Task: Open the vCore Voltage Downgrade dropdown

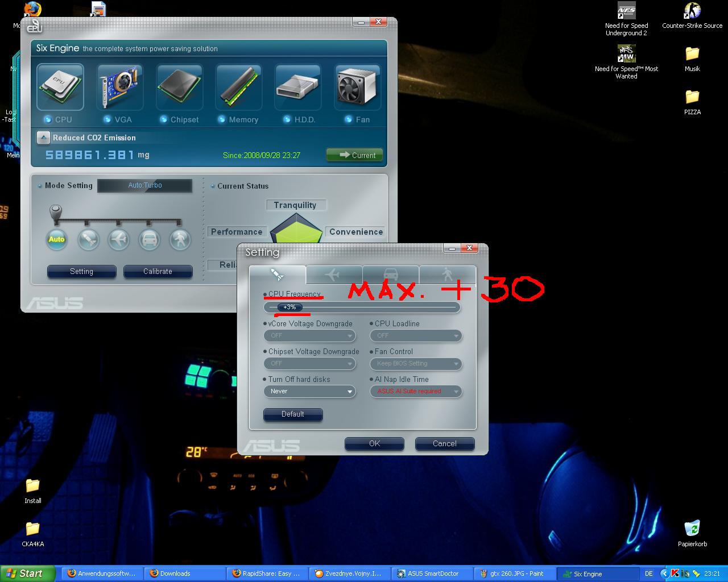Action: click(309, 336)
